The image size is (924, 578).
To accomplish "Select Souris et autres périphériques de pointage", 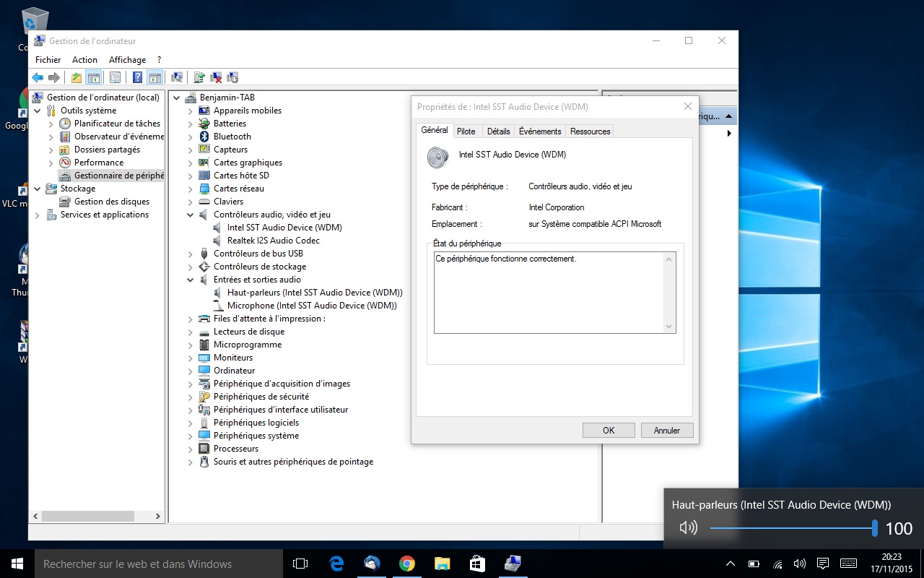I will (x=293, y=462).
